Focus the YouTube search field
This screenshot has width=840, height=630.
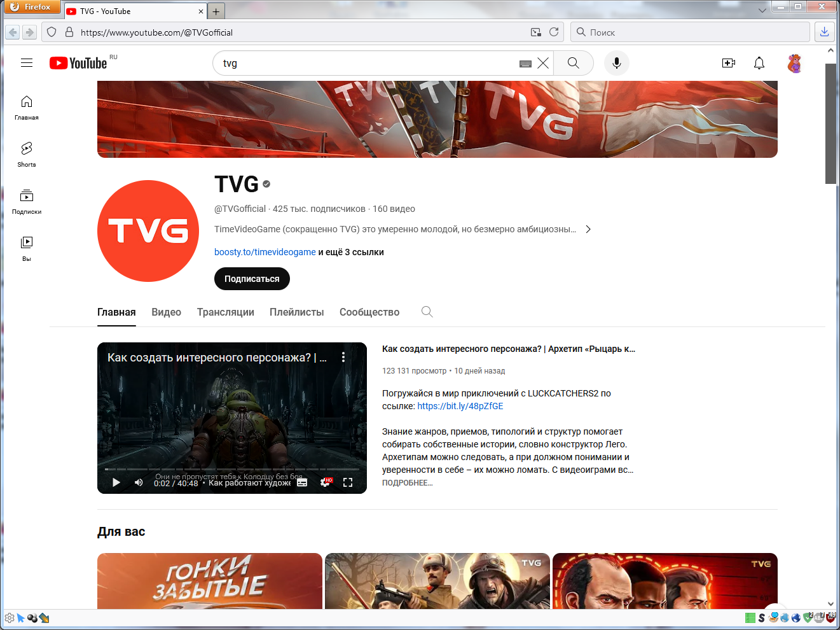pyautogui.click(x=369, y=63)
